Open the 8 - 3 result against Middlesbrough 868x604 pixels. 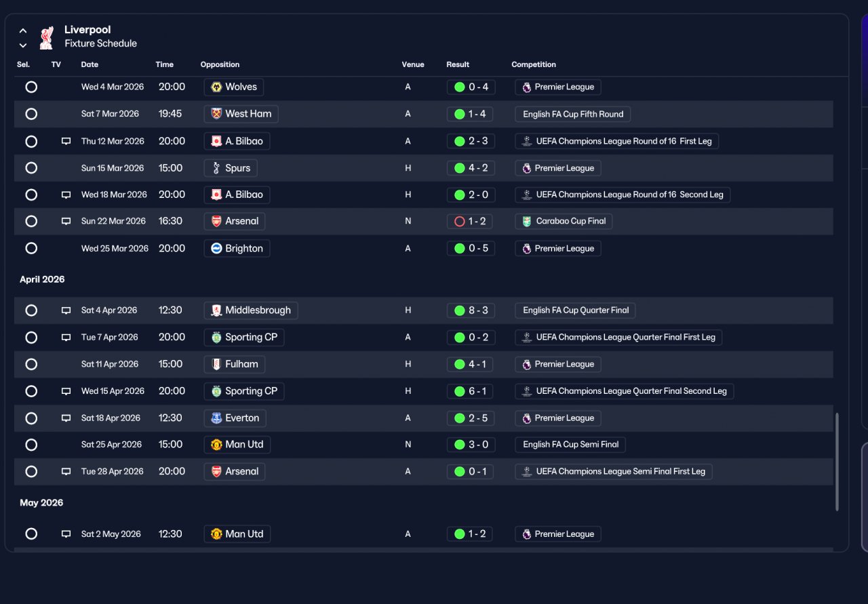(x=471, y=310)
